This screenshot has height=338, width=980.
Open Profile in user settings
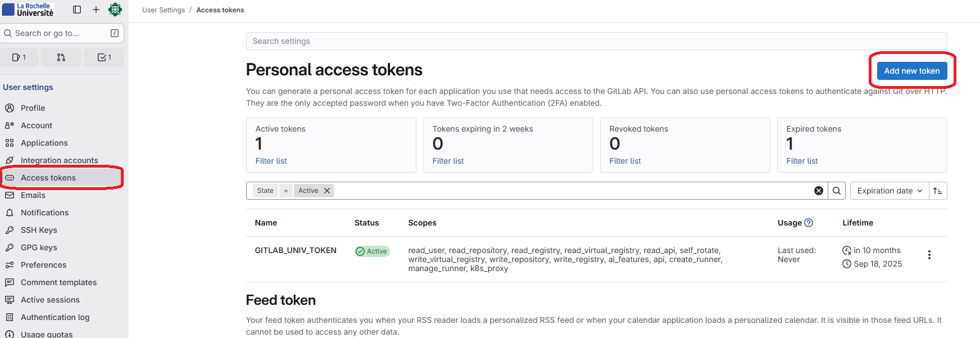coord(33,108)
